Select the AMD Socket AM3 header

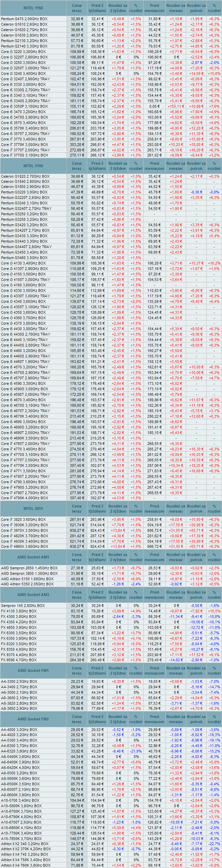coord(33,595)
